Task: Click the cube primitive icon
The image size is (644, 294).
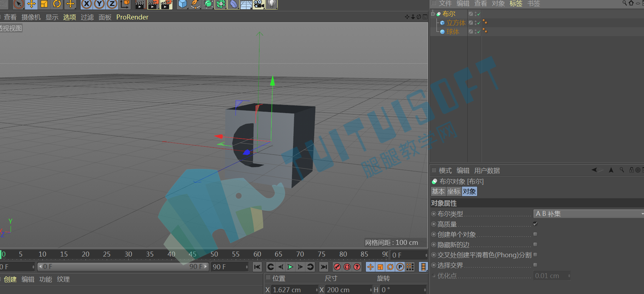Action: pos(183,4)
